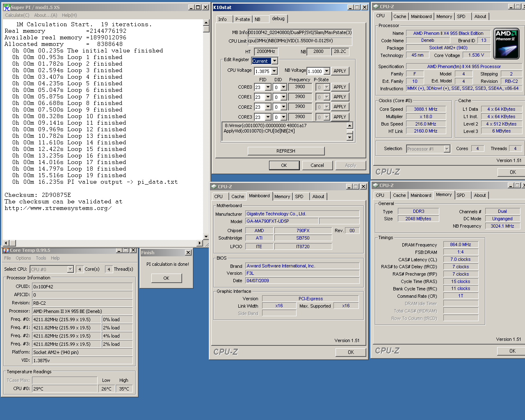Open the CORE1 FID dropdown
The height and width of the screenshot is (420, 525).
(268, 97)
